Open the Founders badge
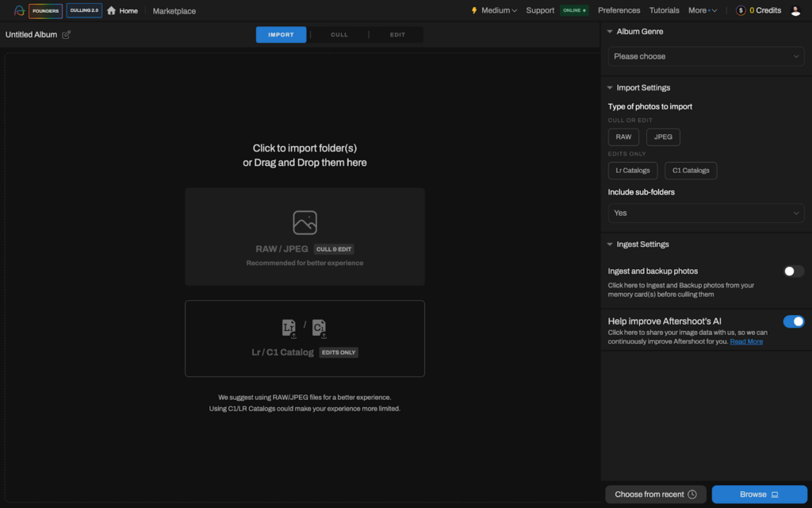The width and height of the screenshot is (812, 508). point(45,10)
